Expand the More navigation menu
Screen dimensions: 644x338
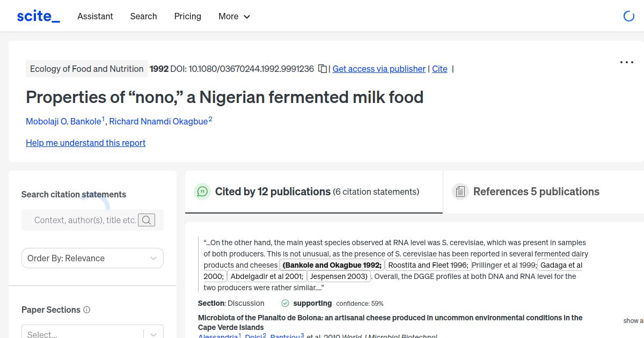[234, 17]
